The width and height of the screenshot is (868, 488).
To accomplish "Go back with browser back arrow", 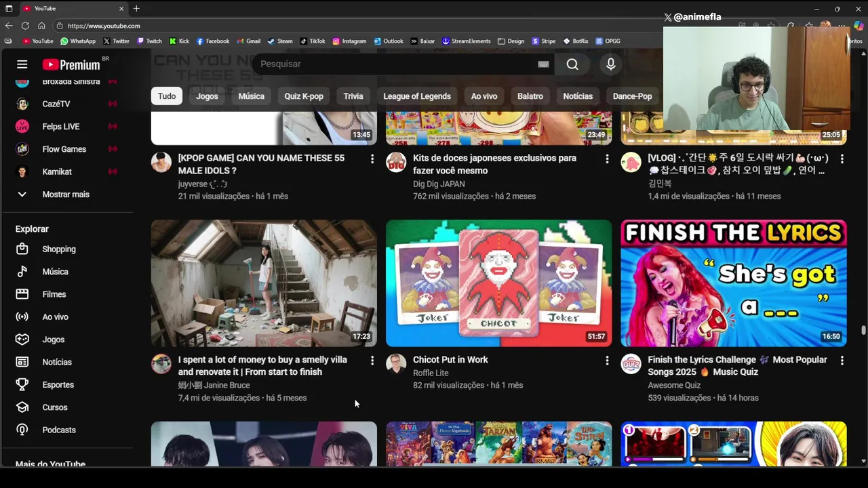I will click(9, 26).
